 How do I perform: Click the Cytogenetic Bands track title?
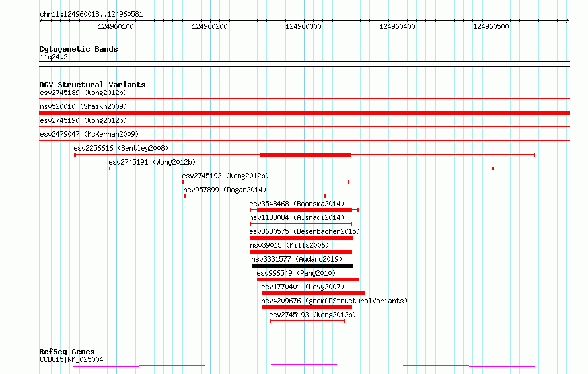point(79,49)
